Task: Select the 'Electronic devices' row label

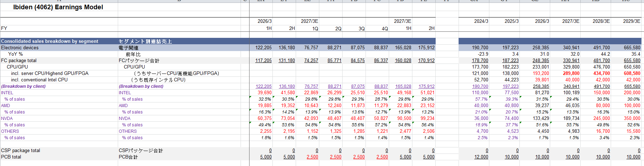Action: [x=20, y=48]
